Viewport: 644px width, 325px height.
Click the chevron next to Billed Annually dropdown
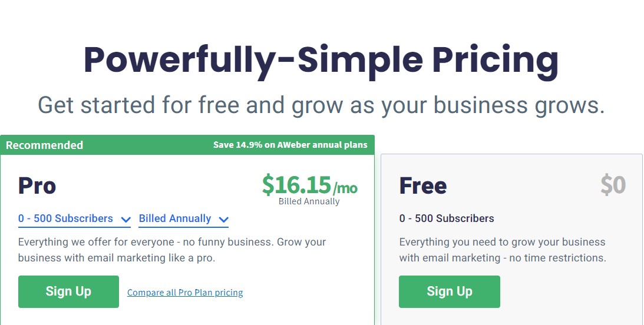pyautogui.click(x=223, y=220)
